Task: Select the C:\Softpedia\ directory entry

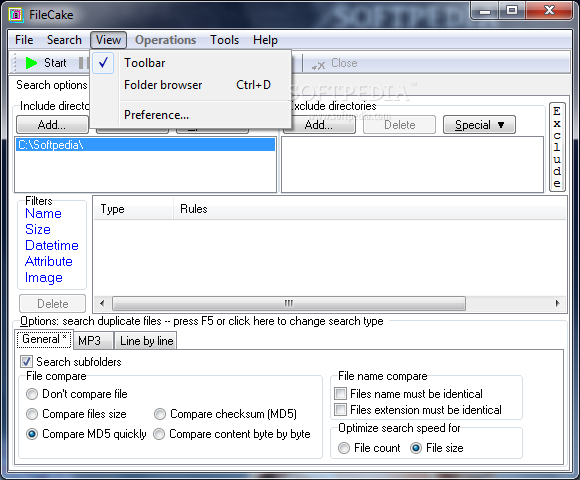Action: click(x=145, y=145)
